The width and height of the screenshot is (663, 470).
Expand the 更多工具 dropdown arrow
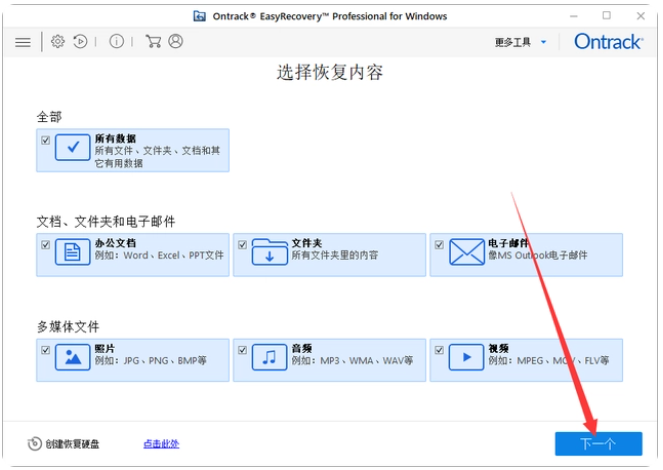pos(543,42)
